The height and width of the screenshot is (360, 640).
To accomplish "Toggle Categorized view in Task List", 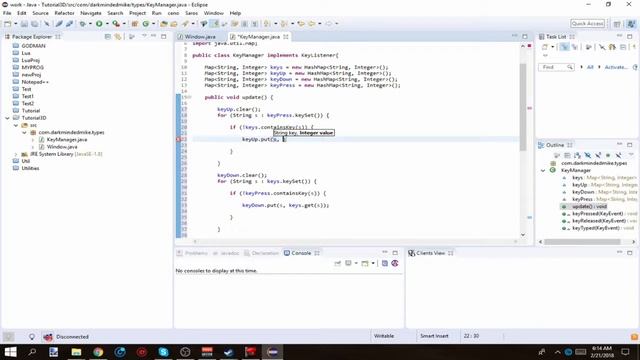I will [564, 47].
